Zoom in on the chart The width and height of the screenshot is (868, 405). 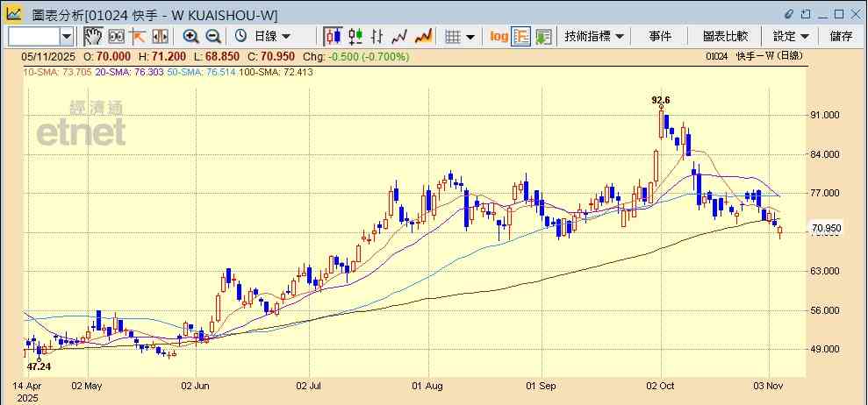coord(190,36)
